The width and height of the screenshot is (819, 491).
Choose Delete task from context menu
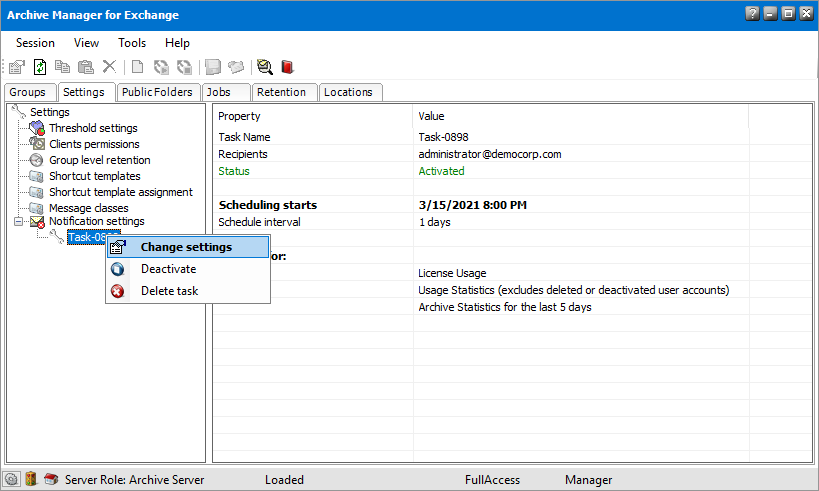tap(188, 291)
